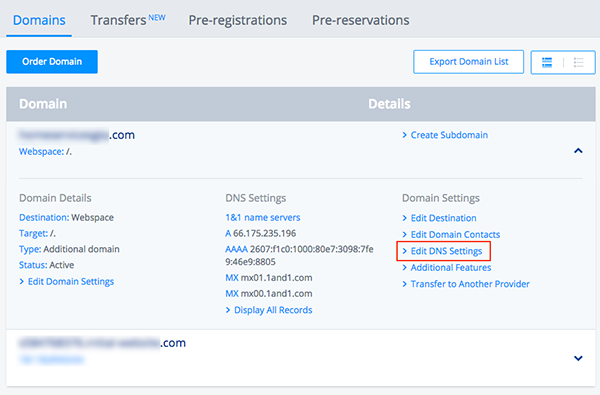Screen dimensions: 600x395
Task: Click MX mx01.1and1.com record
Action: coord(269,277)
